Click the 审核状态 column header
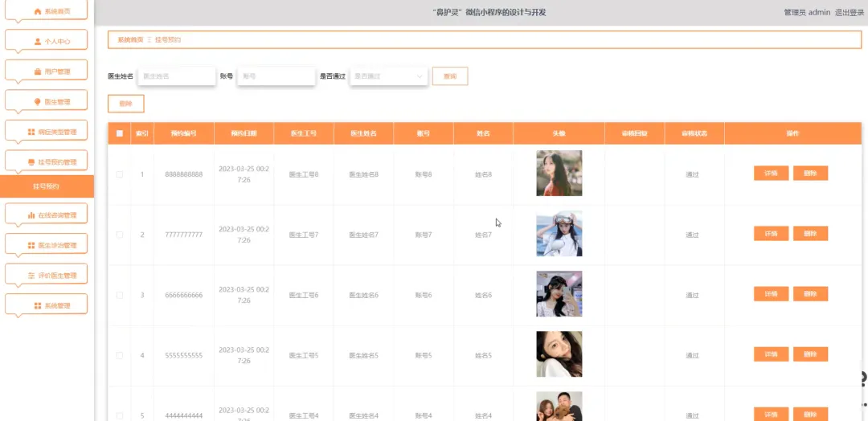 click(x=694, y=133)
